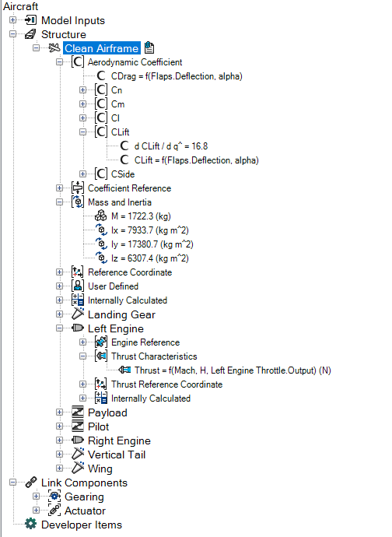Select the CDrag function entry

pyautogui.click(x=177, y=76)
